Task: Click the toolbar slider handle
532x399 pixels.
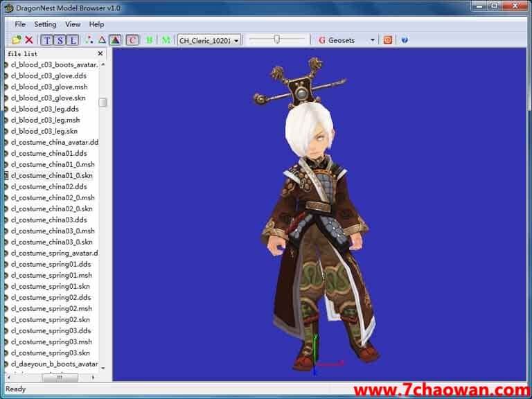Action: tap(277, 39)
